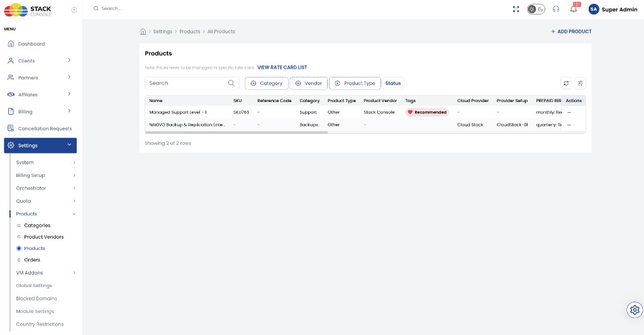Click Affiliates icon in sidebar

11,94
